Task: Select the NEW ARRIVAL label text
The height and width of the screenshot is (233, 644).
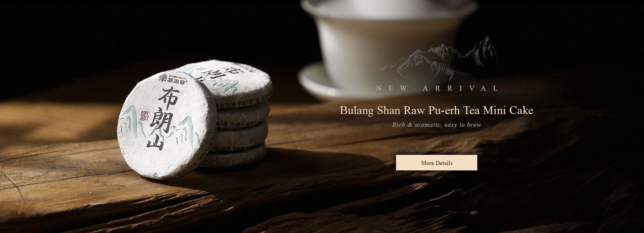Action: tap(437, 88)
